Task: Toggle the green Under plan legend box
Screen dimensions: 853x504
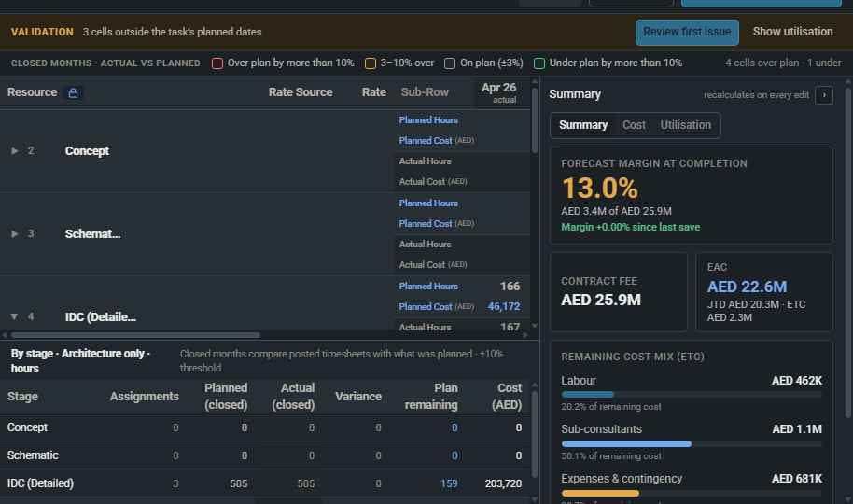Action: point(539,63)
